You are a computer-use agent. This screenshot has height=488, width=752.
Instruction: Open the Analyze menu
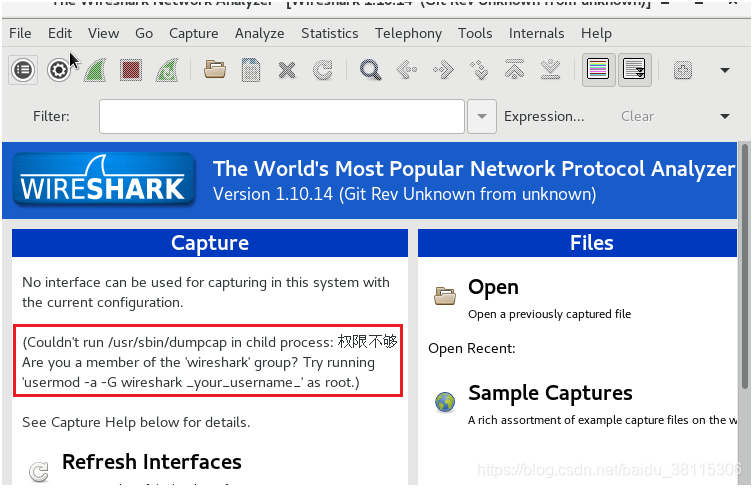pos(259,34)
